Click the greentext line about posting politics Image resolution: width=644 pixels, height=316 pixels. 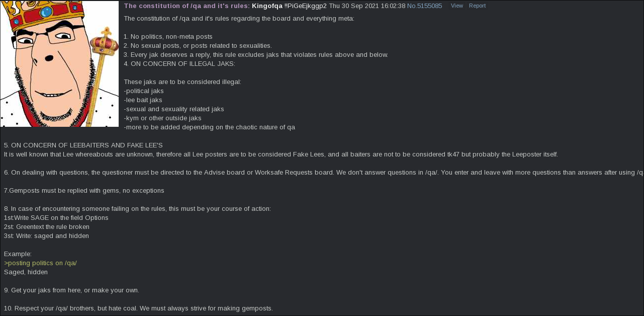click(x=40, y=263)
